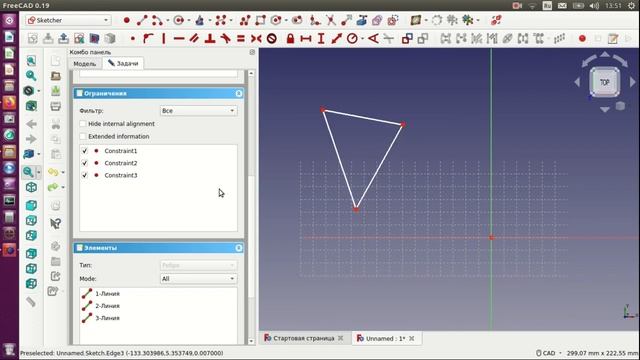Select the Trim edge tool

pyautogui.click(x=331, y=20)
